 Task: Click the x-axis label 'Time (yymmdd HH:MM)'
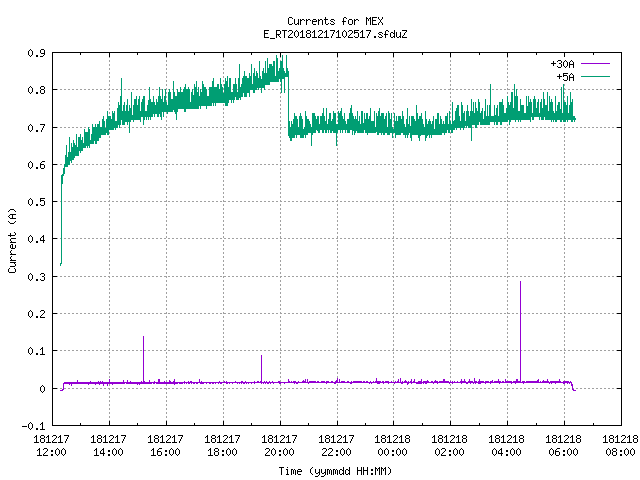[335, 471]
